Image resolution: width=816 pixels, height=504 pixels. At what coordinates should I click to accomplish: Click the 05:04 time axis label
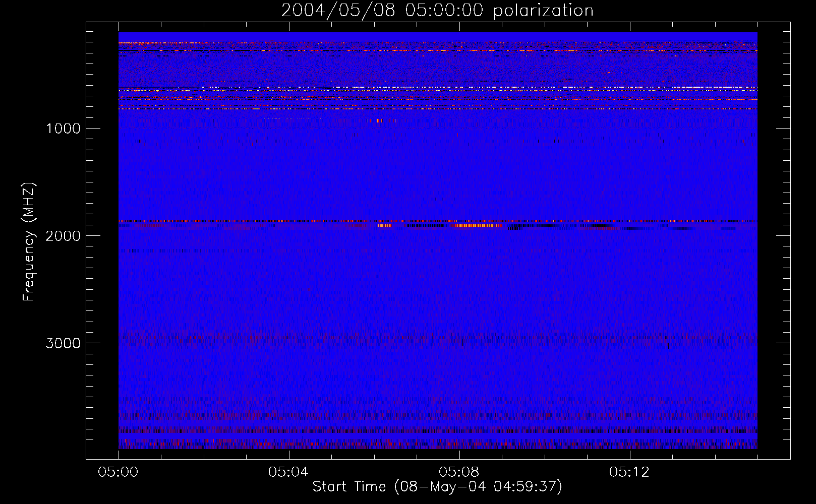click(x=288, y=472)
